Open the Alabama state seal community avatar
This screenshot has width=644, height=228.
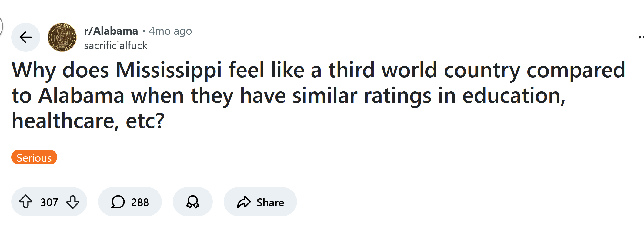(x=62, y=37)
